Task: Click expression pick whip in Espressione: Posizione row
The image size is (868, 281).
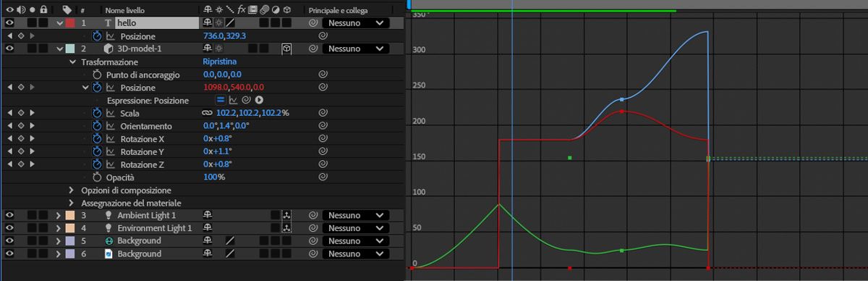Action: (x=246, y=100)
